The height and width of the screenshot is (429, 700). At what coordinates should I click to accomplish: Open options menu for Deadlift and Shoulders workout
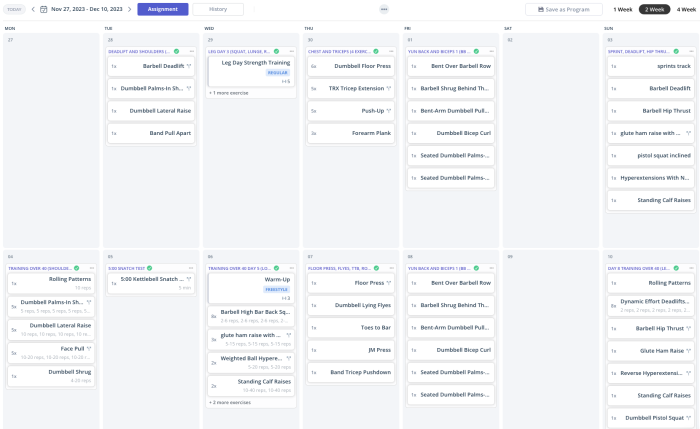point(192,51)
